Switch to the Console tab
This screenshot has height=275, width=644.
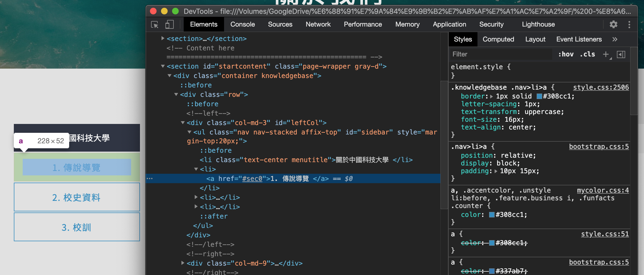pos(242,25)
